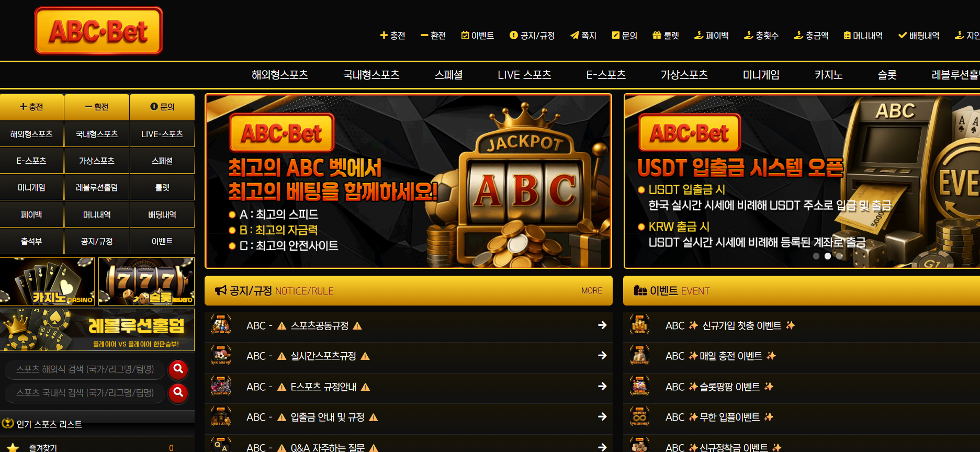Click search icon for 해외식 sports search

[178, 369]
